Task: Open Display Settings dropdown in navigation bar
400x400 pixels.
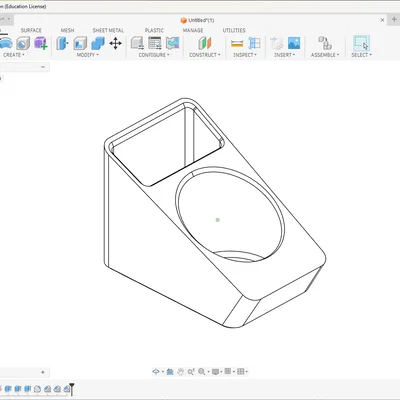Action: point(217,371)
